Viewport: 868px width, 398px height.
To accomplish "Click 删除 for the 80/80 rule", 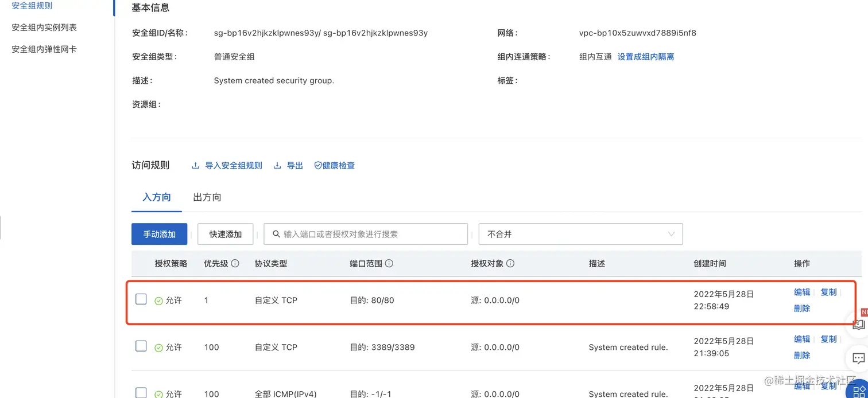I will click(802, 308).
